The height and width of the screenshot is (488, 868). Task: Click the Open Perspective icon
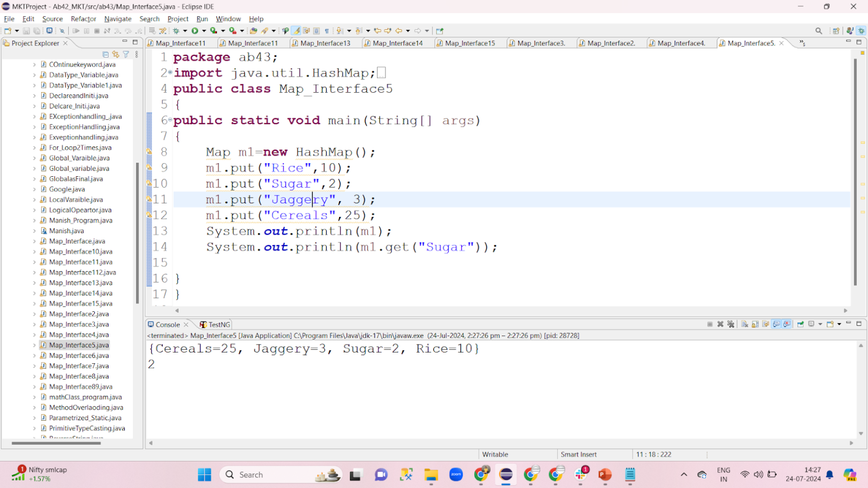[836, 30]
